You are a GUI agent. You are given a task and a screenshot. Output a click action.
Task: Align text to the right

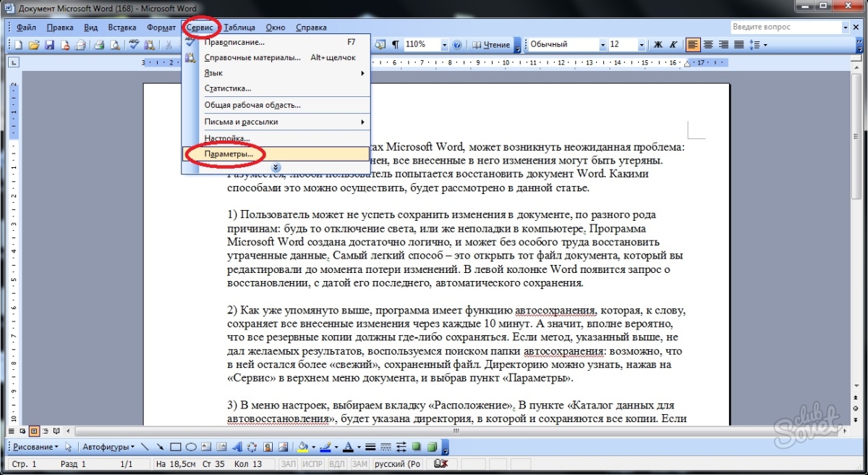coord(723,44)
